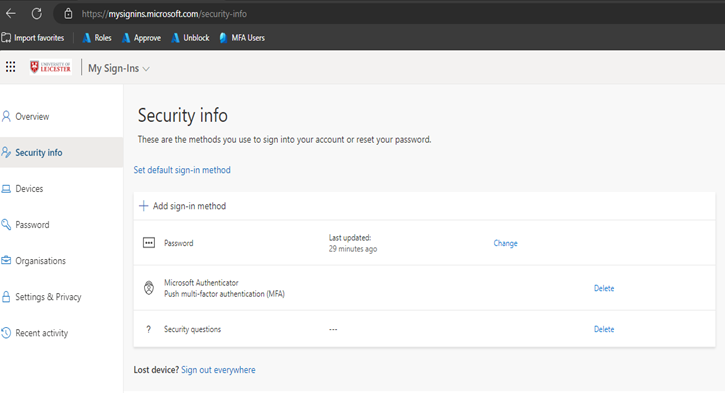Reload the page with the refresh icon
The width and height of the screenshot is (725, 393).
tap(37, 14)
